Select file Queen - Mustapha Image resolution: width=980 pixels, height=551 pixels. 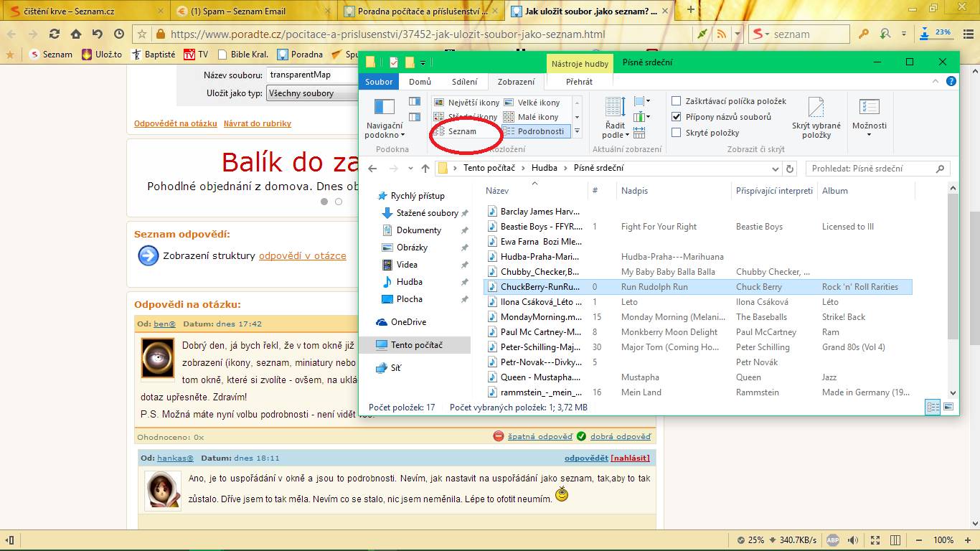[x=541, y=377]
